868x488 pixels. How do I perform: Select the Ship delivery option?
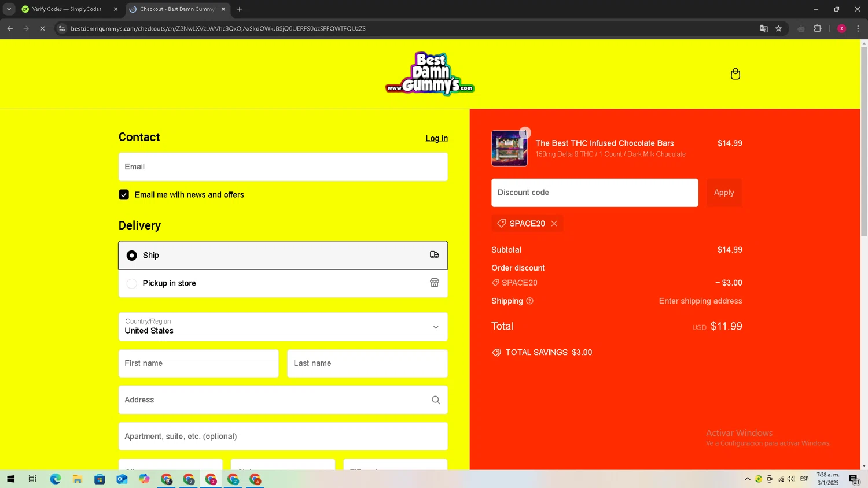(x=283, y=255)
